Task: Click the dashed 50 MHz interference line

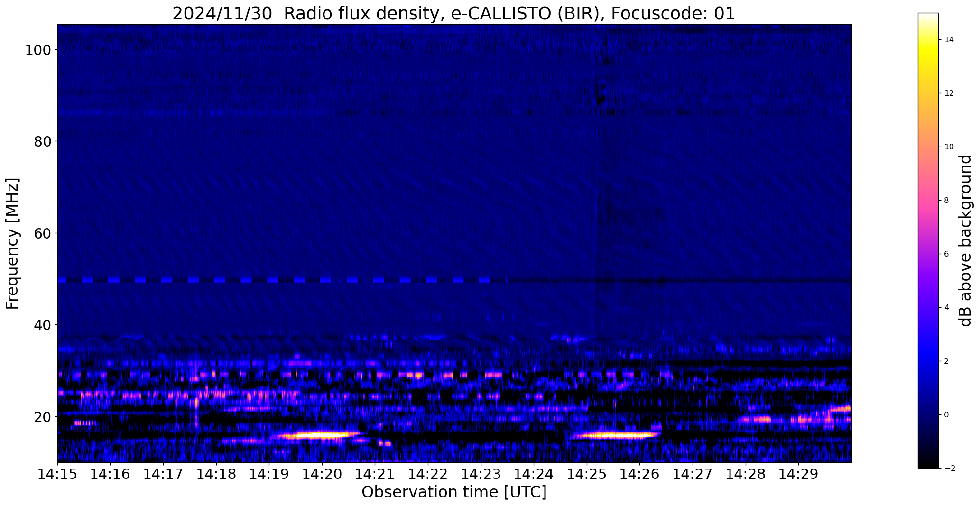Action: [x=282, y=280]
